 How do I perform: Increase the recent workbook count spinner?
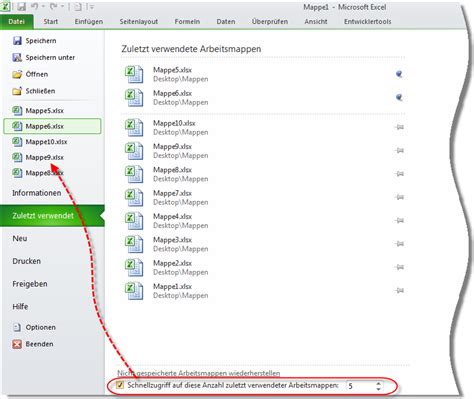378,383
